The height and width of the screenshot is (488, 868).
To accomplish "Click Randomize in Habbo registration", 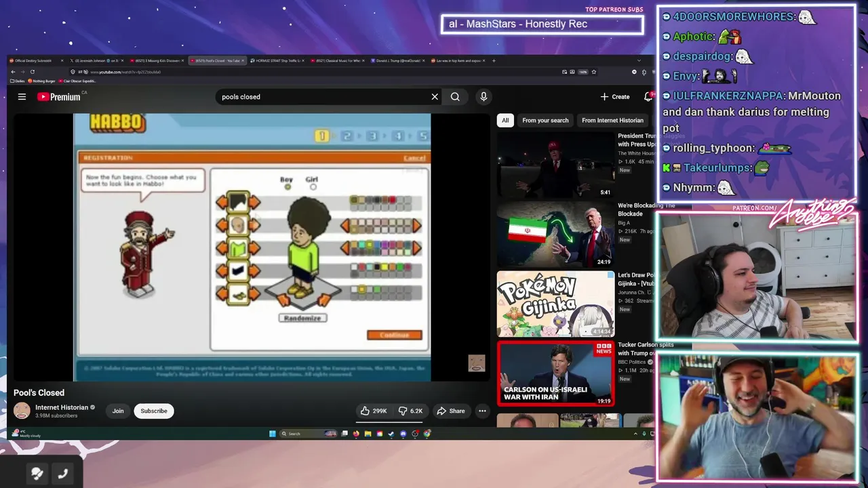I will 302,318.
